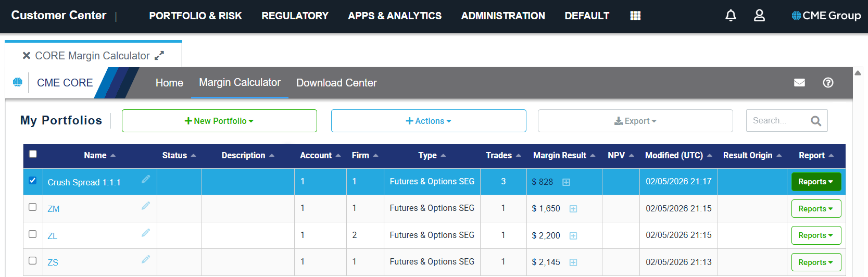Open the help question mark icon
The width and height of the screenshot is (868, 277).
(828, 82)
